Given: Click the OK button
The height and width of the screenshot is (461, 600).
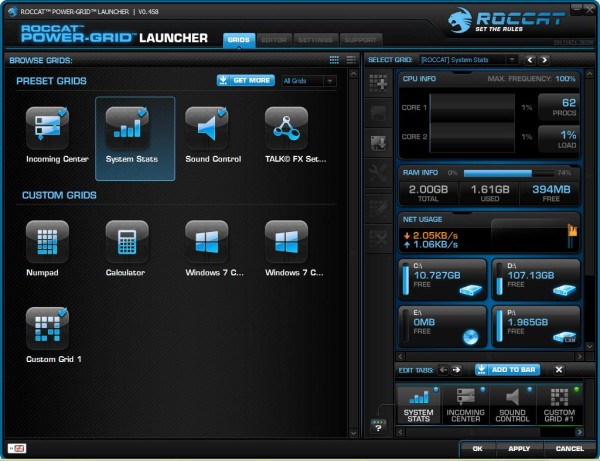Looking at the screenshot, I should [x=477, y=448].
